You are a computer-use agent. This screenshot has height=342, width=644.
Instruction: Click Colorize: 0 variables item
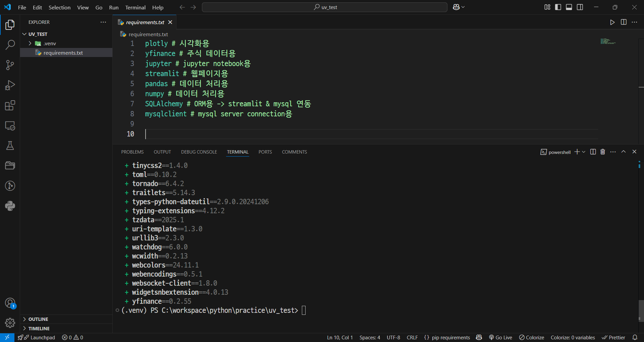point(573,337)
